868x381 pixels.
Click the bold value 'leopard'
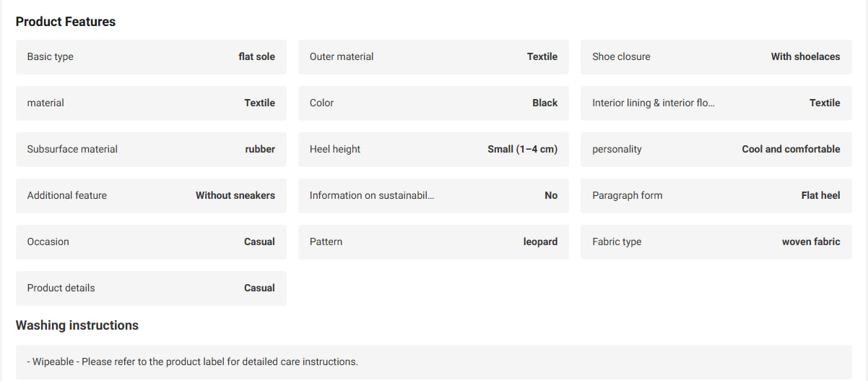540,241
